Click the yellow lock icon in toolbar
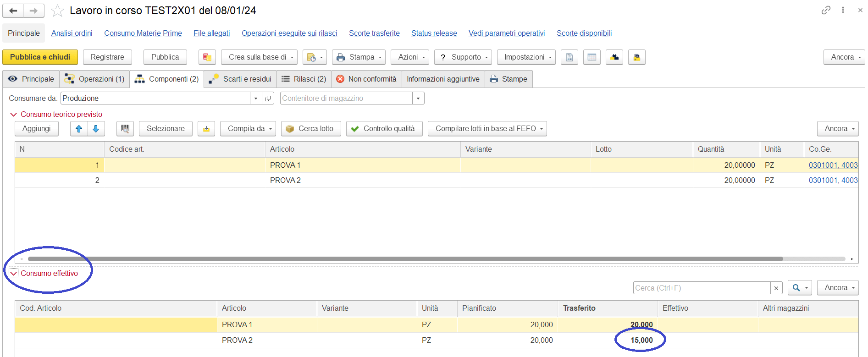 (637, 57)
